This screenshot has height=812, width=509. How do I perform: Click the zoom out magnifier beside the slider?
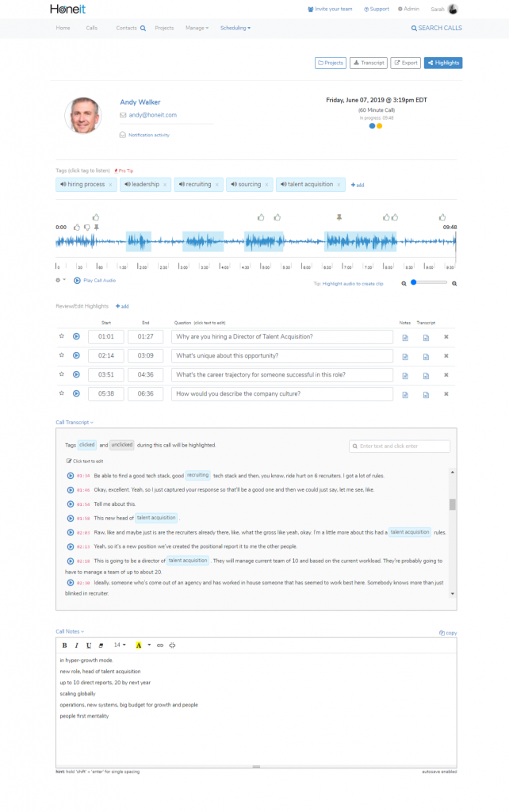pyautogui.click(x=404, y=284)
